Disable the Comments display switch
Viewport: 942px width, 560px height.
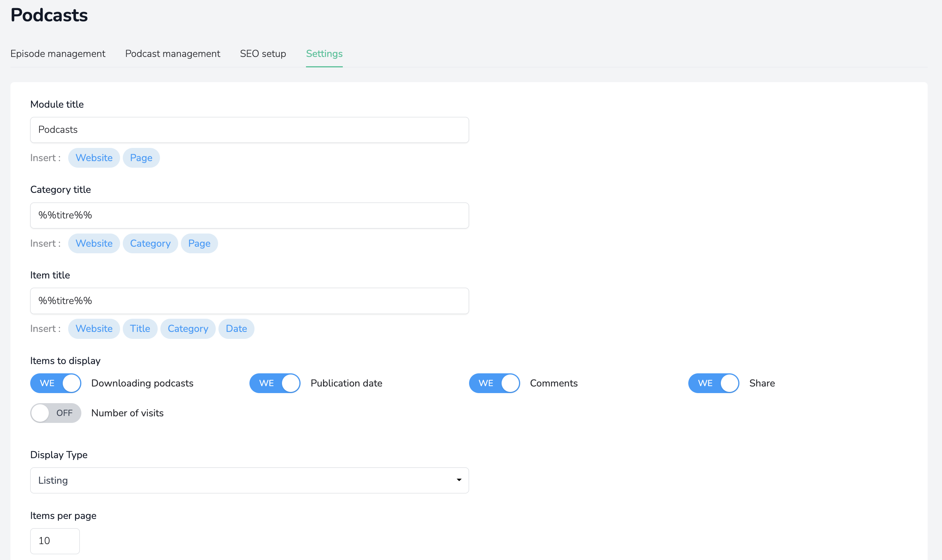point(495,383)
